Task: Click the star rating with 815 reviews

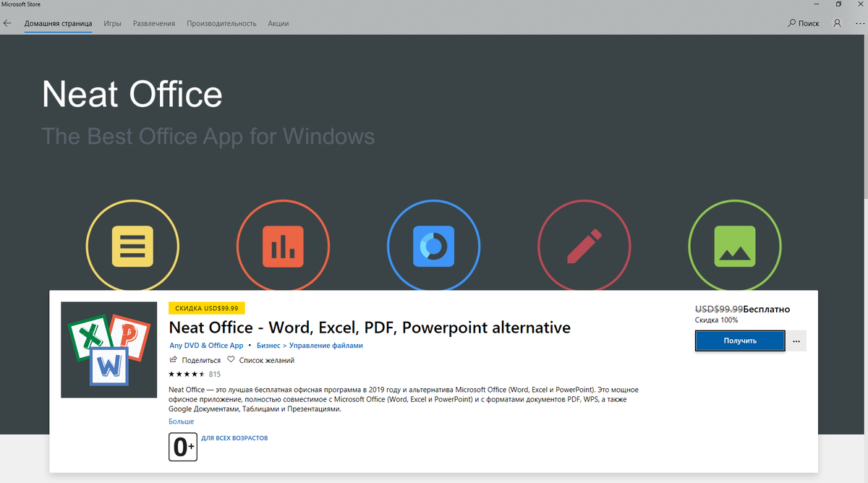Action: pyautogui.click(x=195, y=374)
